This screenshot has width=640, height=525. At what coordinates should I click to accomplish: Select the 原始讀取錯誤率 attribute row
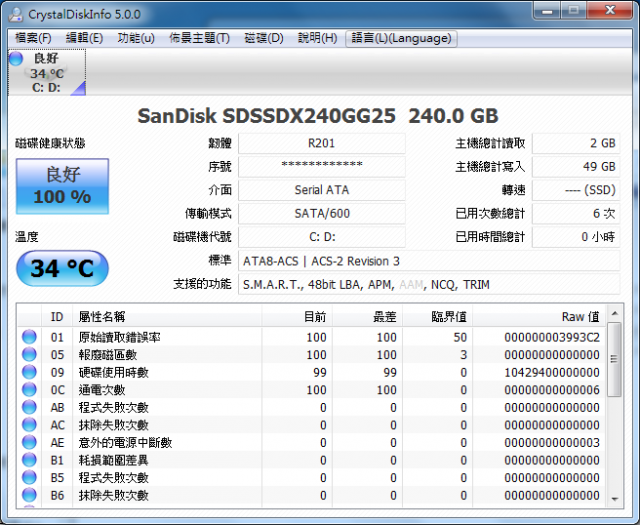pos(312,337)
